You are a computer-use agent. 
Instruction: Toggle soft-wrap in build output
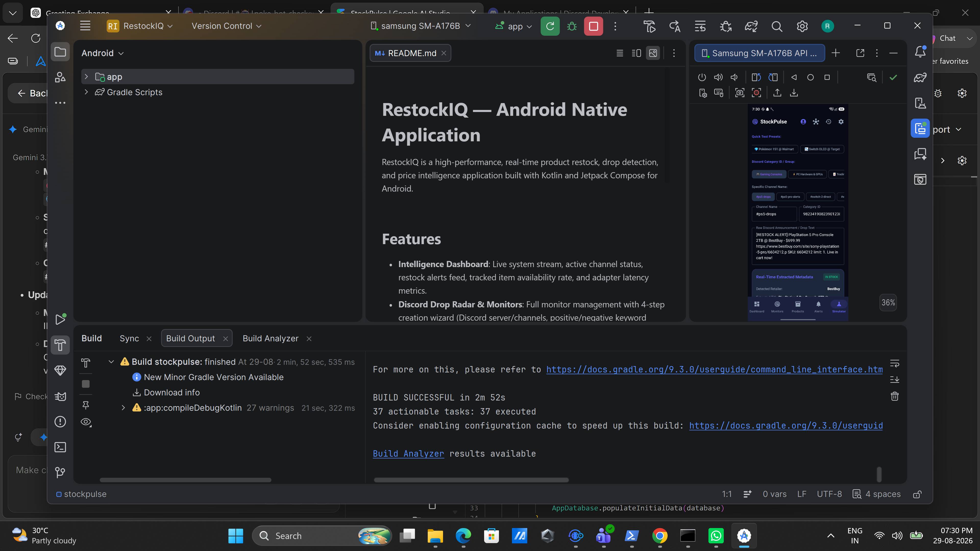click(895, 364)
